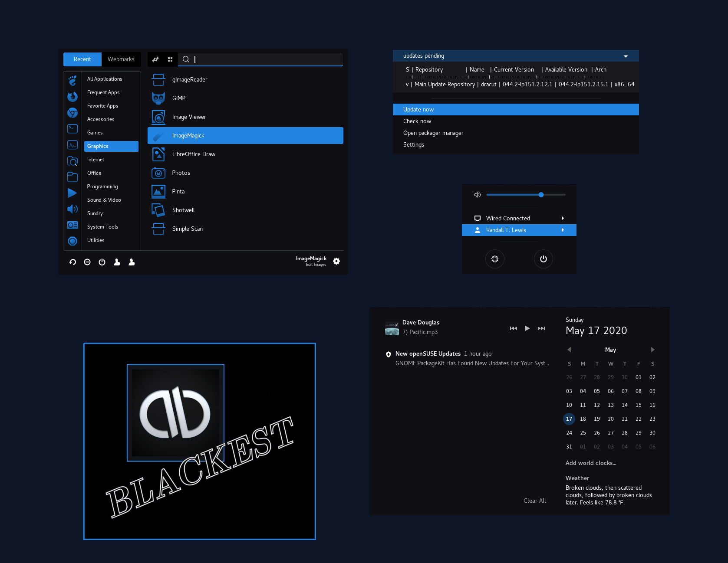Viewport: 728px width, 563px height.
Task: Click the power icon in menu footer
Action: pyautogui.click(x=102, y=262)
